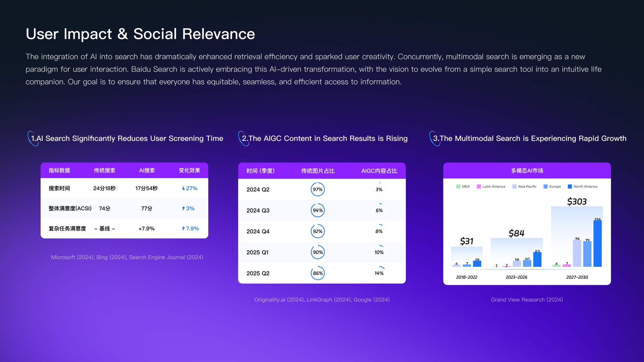Click the $31 total label
This screenshot has height=362, width=644.
(x=467, y=241)
